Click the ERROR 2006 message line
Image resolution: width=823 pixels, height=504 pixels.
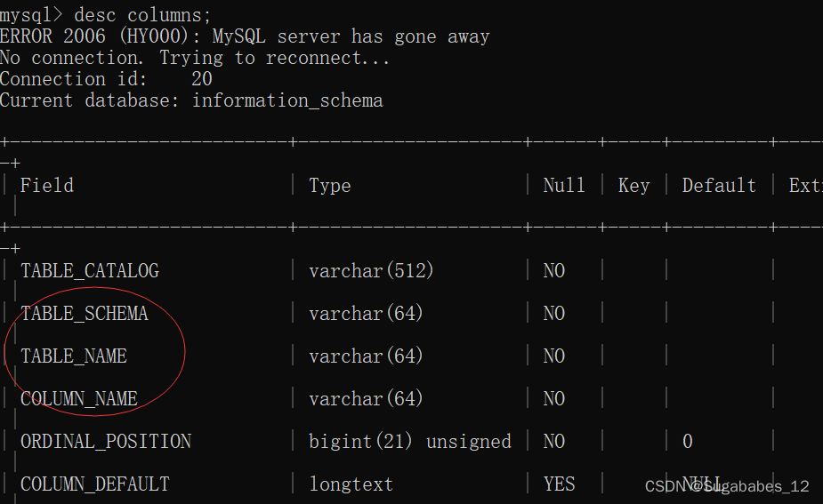click(x=245, y=36)
